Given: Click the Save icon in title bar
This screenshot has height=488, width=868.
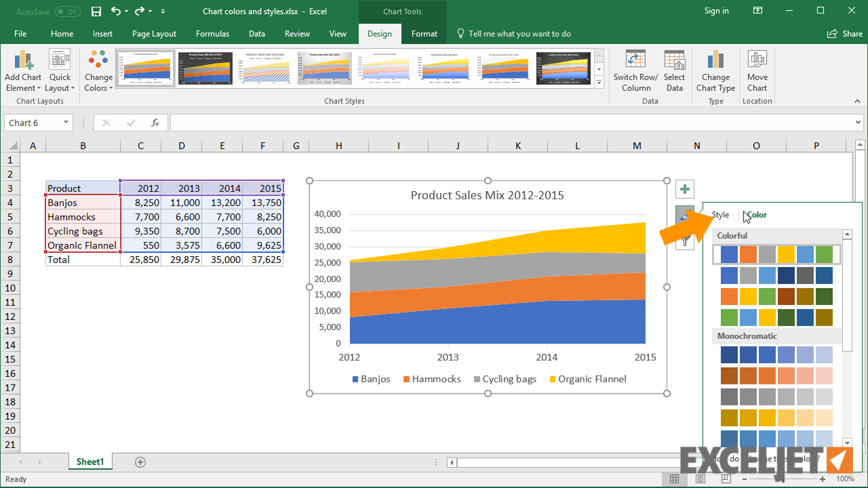Looking at the screenshot, I should pos(96,11).
